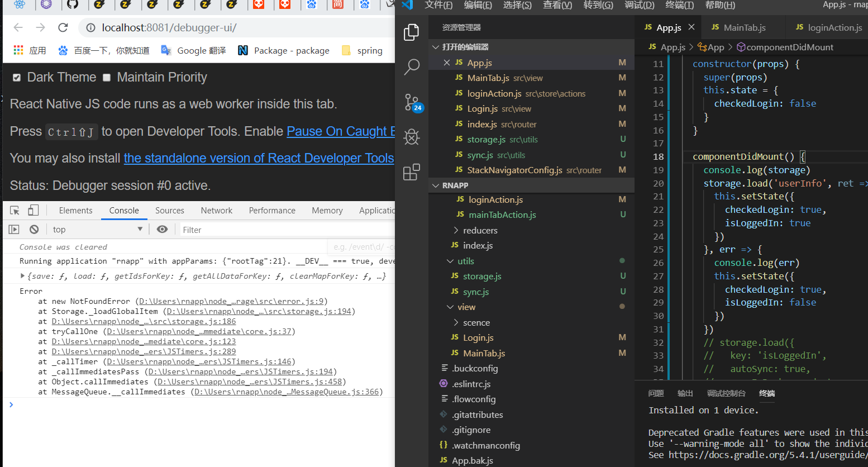
Task: Toggle the device toolbar in DevTools
Action: pos(34,209)
